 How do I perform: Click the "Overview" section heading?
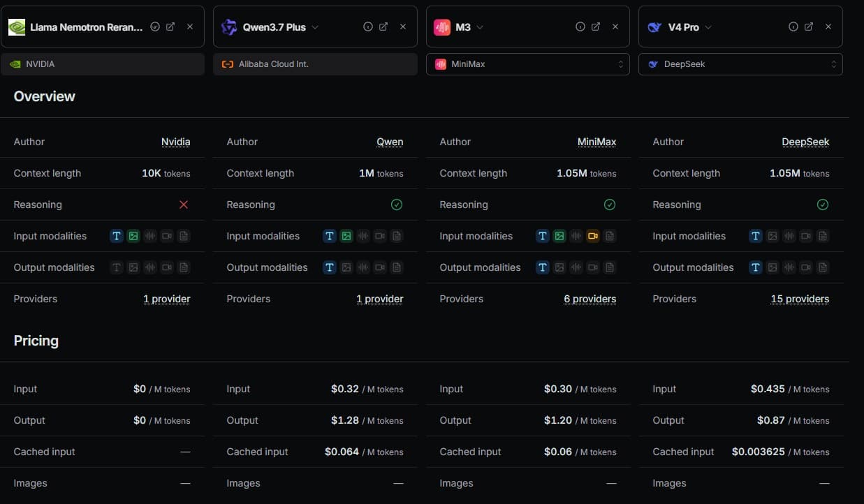(45, 96)
